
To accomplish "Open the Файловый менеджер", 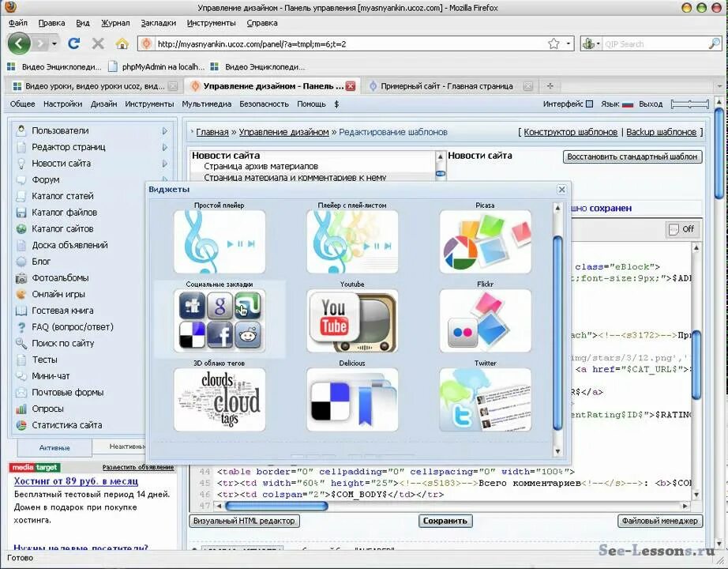I will coord(660,521).
